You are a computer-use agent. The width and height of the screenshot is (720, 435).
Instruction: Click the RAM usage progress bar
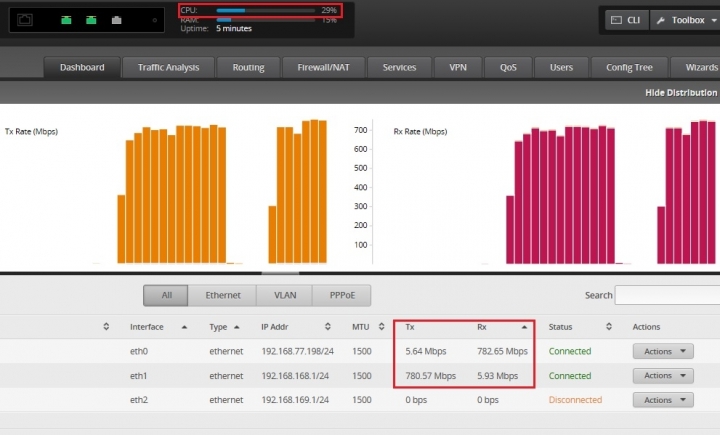pyautogui.click(x=265, y=20)
